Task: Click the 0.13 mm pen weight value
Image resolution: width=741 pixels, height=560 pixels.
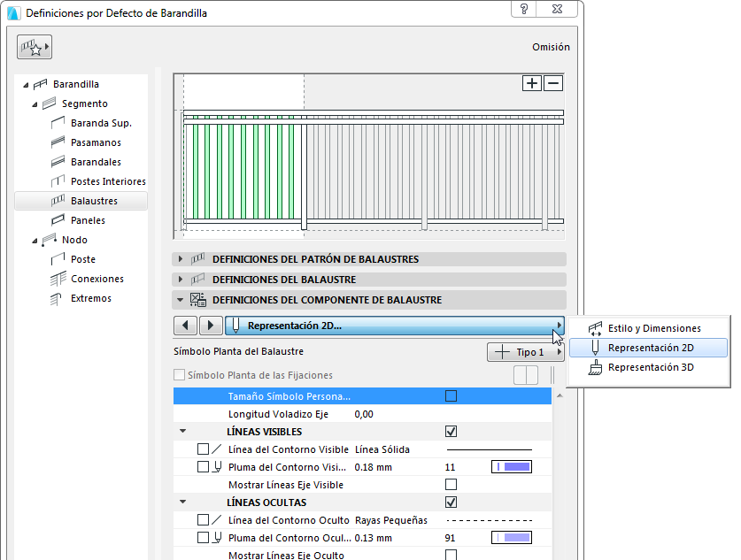Action: point(374,538)
